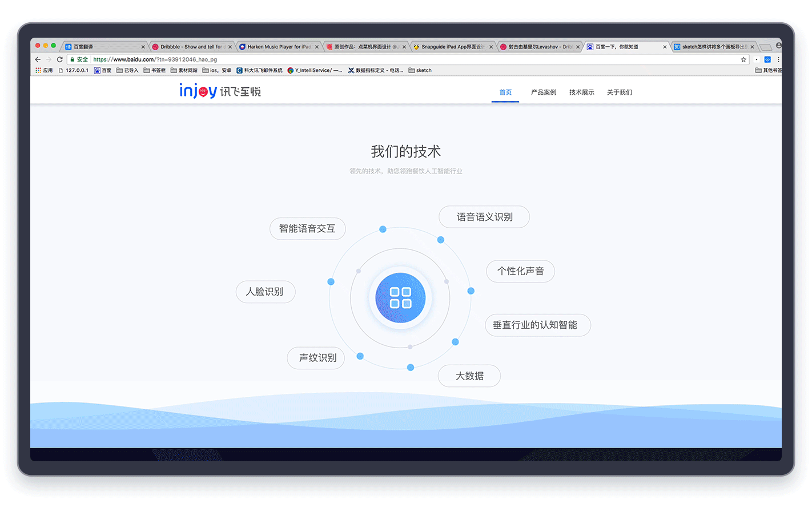Click the new tab button
The height and width of the screenshot is (516, 812).
coord(766,47)
